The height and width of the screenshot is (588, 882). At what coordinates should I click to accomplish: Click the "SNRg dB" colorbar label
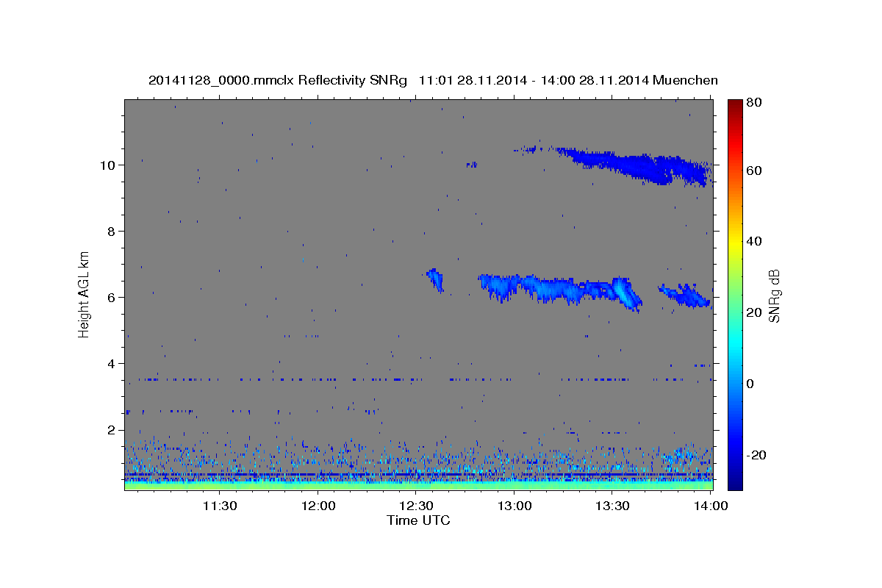[x=774, y=295]
